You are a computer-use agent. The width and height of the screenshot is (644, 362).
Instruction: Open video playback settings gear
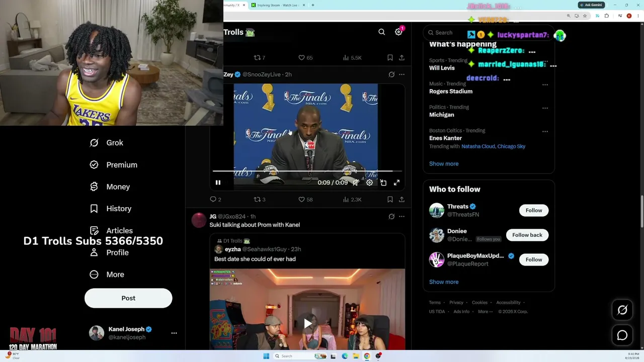[x=369, y=183]
